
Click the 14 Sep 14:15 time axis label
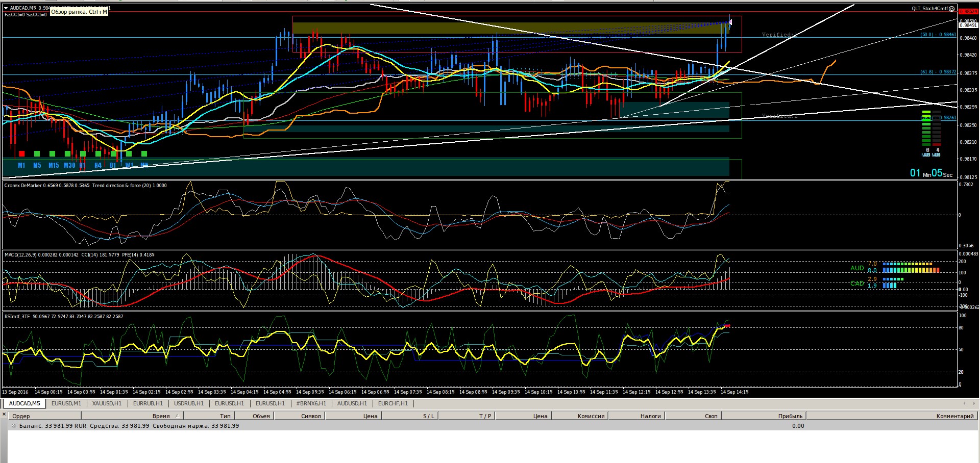tap(734, 392)
